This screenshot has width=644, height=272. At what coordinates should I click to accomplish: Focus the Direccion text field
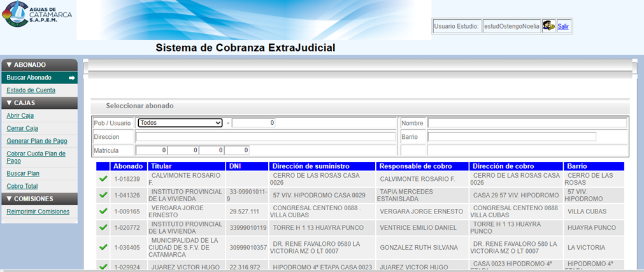pos(265,136)
